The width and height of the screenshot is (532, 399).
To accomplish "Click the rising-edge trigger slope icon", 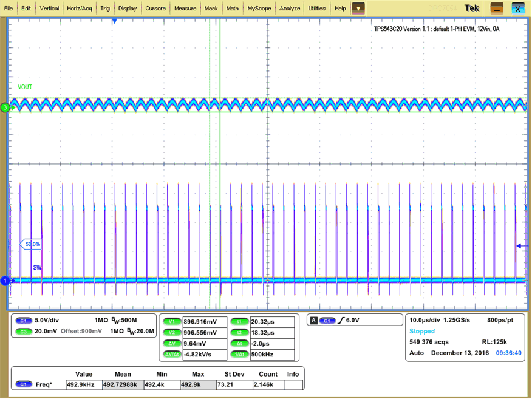I will [x=340, y=320].
